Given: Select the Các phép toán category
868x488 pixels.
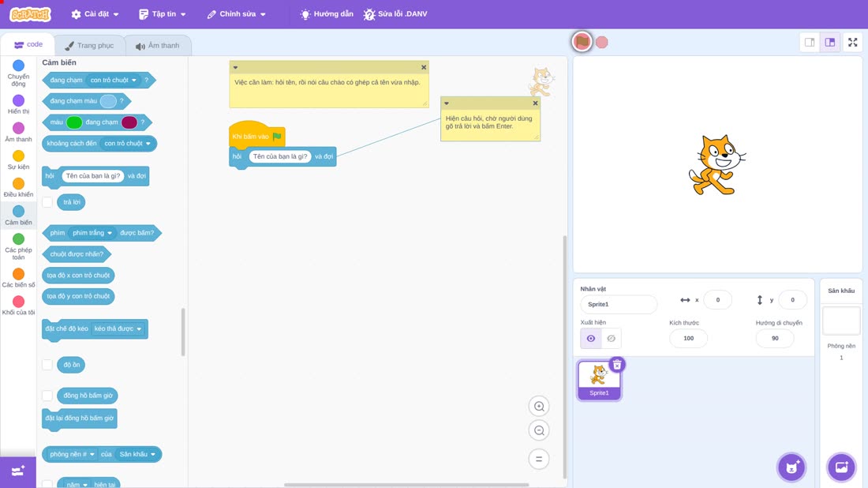Looking at the screenshot, I should coord(18,246).
